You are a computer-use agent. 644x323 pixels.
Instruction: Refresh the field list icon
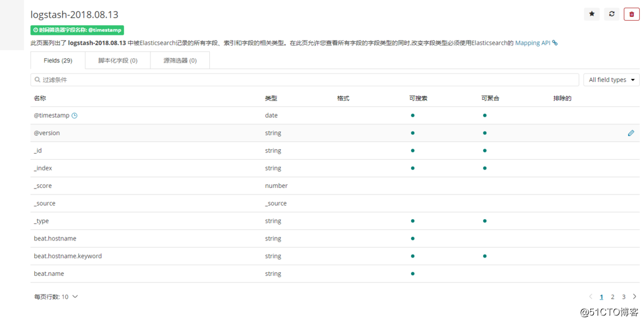612,14
